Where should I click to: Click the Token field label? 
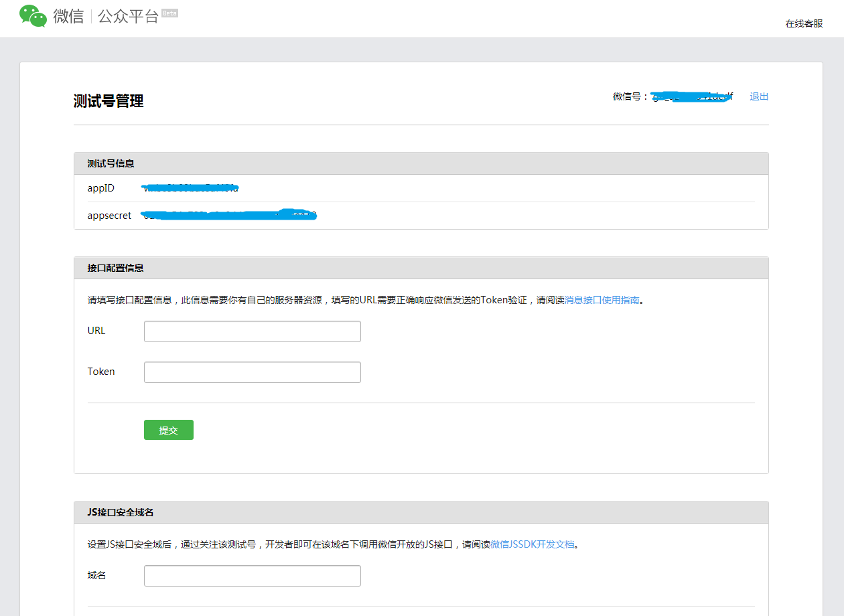pyautogui.click(x=101, y=372)
